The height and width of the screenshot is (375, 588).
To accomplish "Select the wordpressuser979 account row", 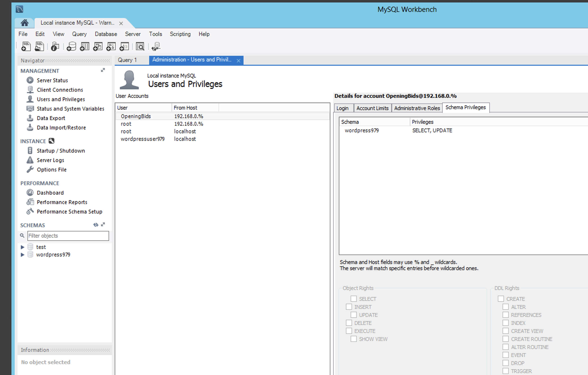I will point(143,139).
